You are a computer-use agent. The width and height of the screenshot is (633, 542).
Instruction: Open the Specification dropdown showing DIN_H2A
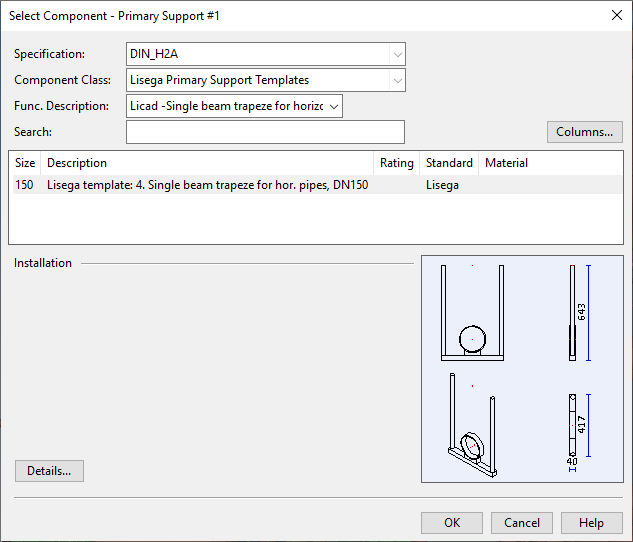(265, 54)
